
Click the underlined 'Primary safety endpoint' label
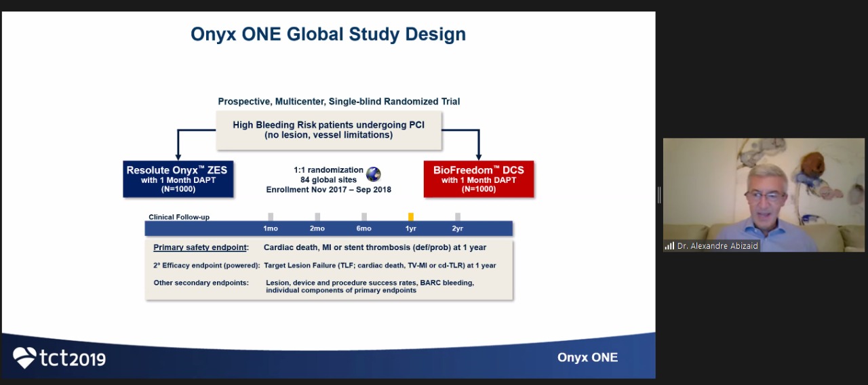200,247
